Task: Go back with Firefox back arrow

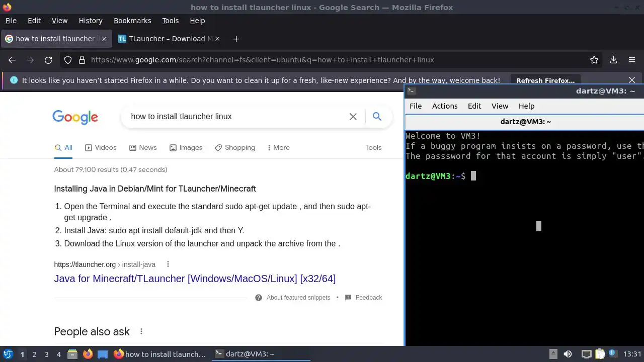Action: click(12, 60)
